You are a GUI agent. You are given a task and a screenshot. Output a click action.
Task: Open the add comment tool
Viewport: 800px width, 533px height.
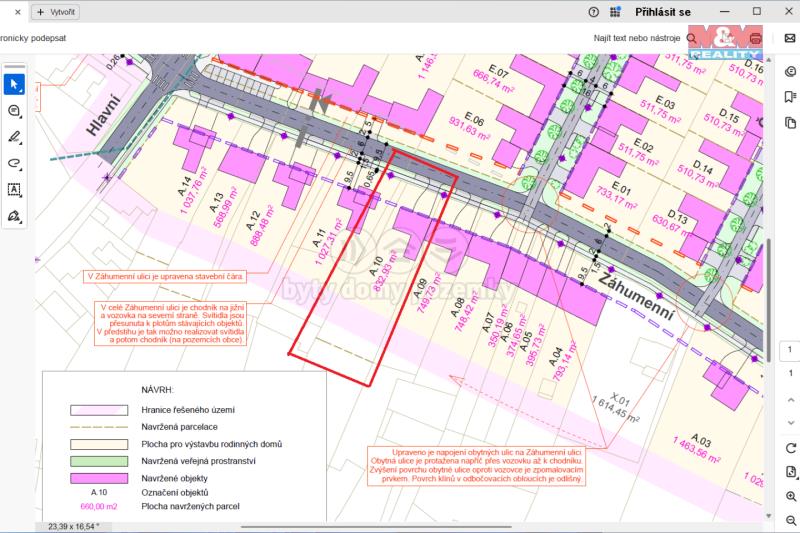(15, 110)
